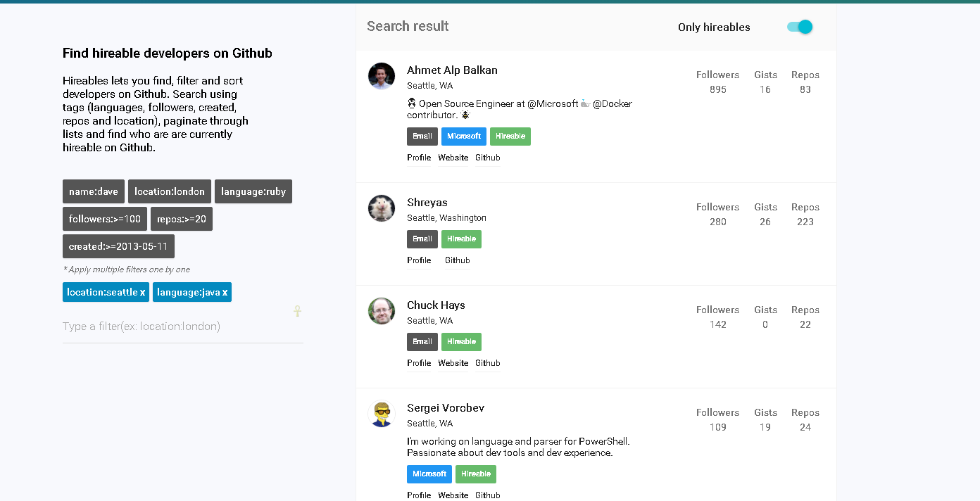The width and height of the screenshot is (980, 501).
Task: Remove the language:java filter chip
Action: (x=225, y=292)
